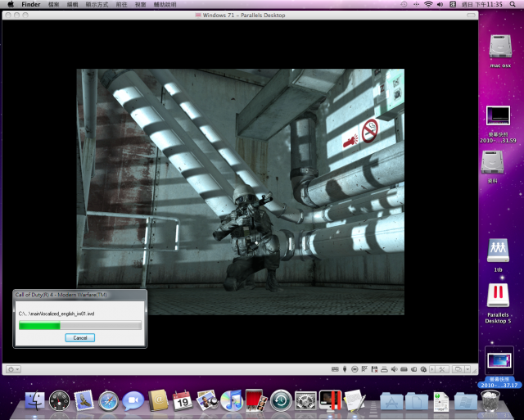Click the volume menu bar icon
Screen dimensions: 524x420
coord(440,4)
